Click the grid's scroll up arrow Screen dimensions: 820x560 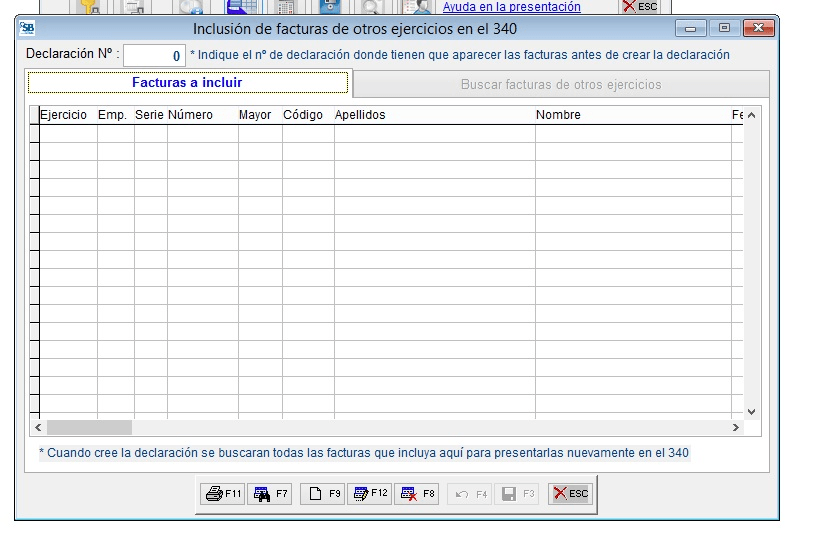(x=751, y=115)
